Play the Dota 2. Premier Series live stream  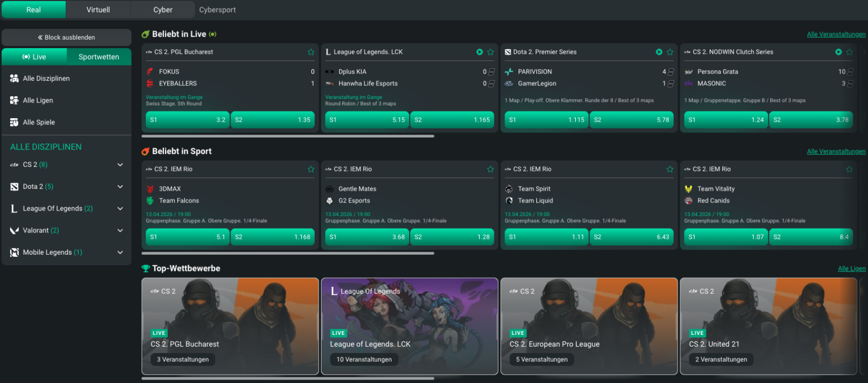pyautogui.click(x=659, y=52)
